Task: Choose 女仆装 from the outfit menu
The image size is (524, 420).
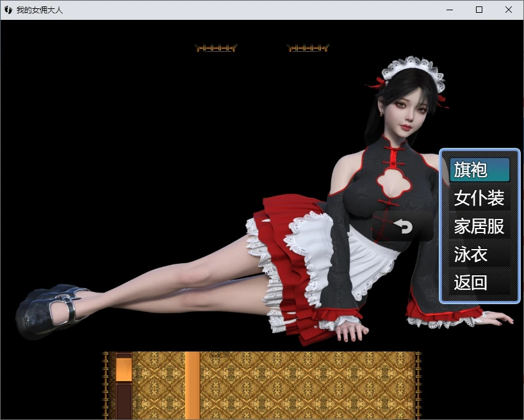Action: point(479,198)
